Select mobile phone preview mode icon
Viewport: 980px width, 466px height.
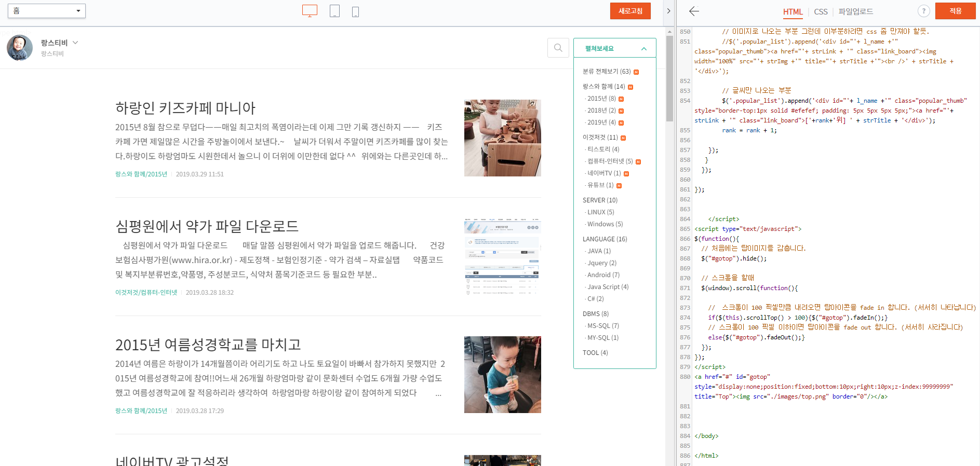click(x=355, y=11)
